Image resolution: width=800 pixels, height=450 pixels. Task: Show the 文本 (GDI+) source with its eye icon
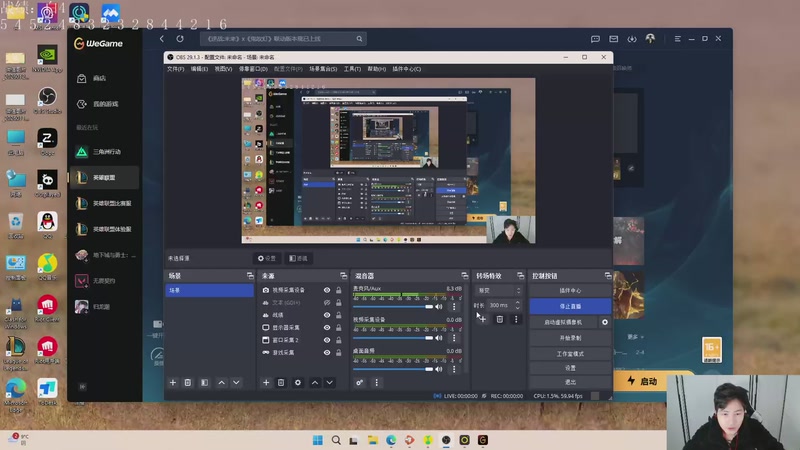[327, 303]
